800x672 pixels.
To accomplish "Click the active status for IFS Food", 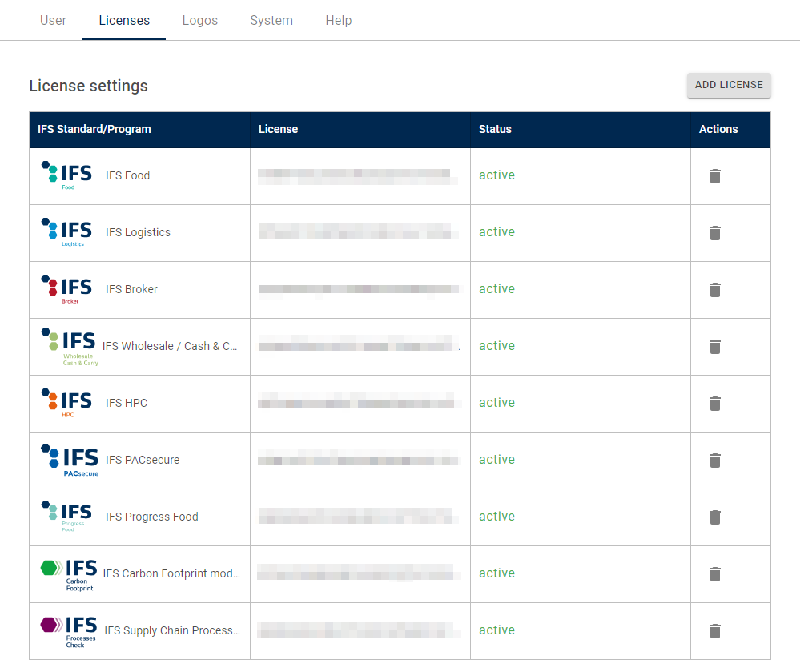I will pos(497,175).
